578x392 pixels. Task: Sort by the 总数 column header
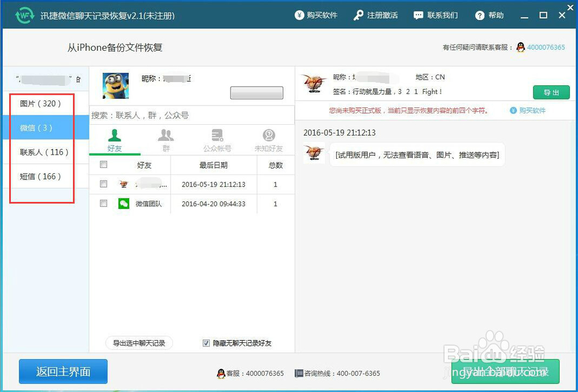tap(275, 165)
